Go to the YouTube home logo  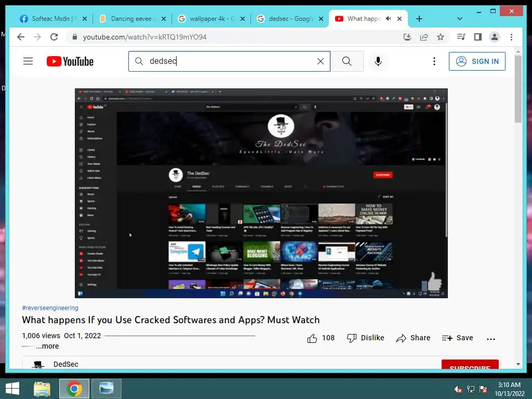pos(70,61)
